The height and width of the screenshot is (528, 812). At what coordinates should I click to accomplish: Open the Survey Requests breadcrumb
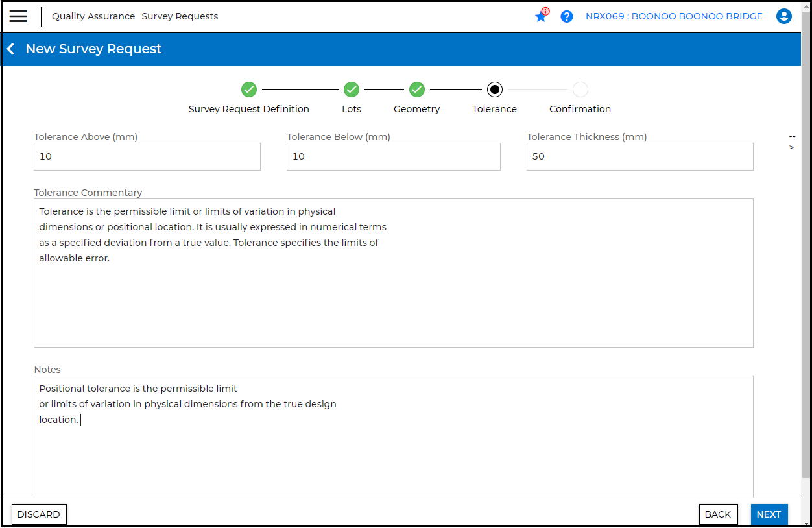point(180,16)
